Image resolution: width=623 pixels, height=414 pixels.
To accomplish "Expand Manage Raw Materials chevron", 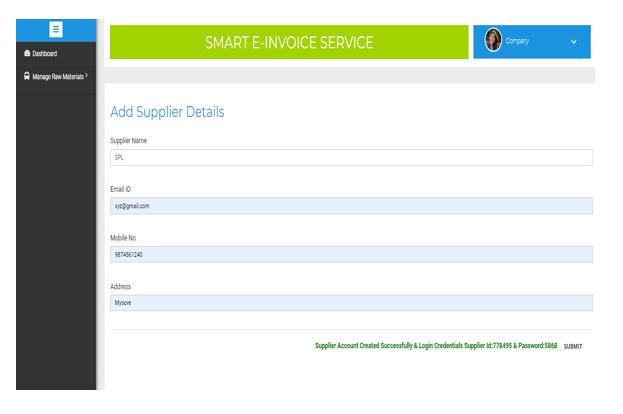I will click(86, 75).
